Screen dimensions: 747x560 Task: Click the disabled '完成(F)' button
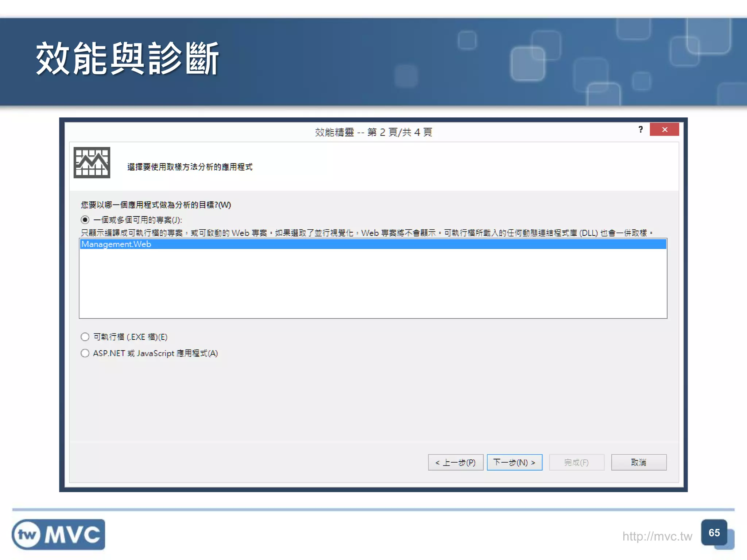tap(577, 462)
